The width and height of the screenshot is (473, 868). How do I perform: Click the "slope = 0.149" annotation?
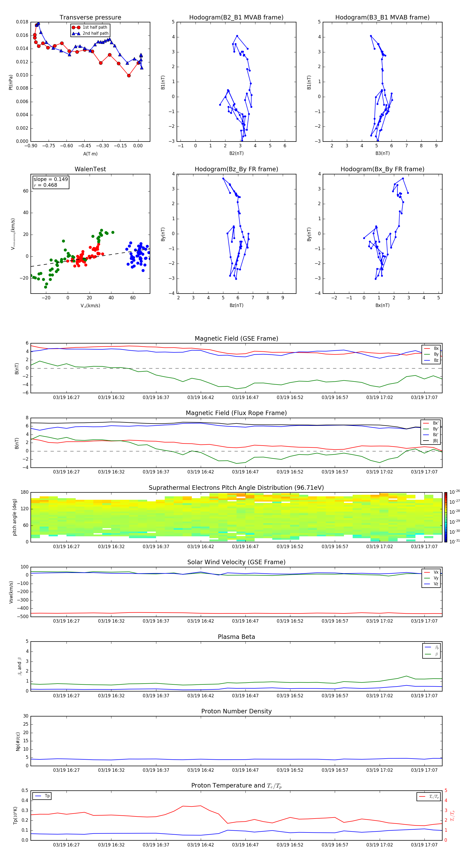[50, 179]
